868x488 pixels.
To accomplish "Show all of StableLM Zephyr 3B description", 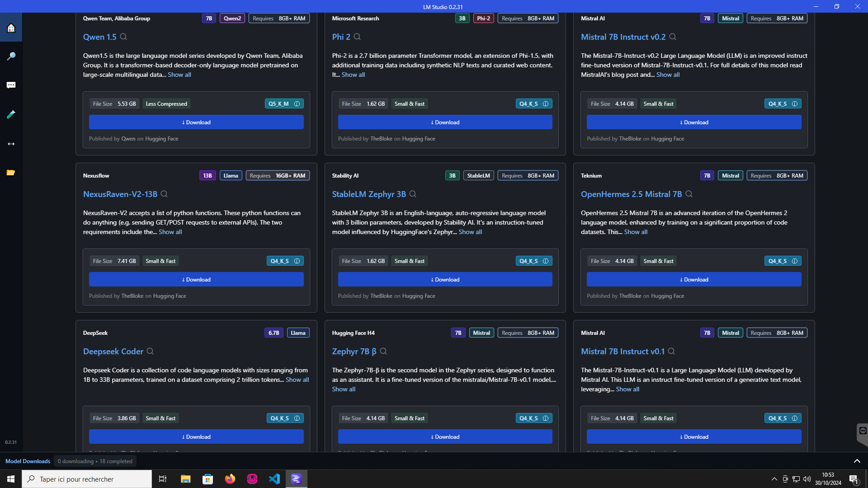I will click(470, 232).
